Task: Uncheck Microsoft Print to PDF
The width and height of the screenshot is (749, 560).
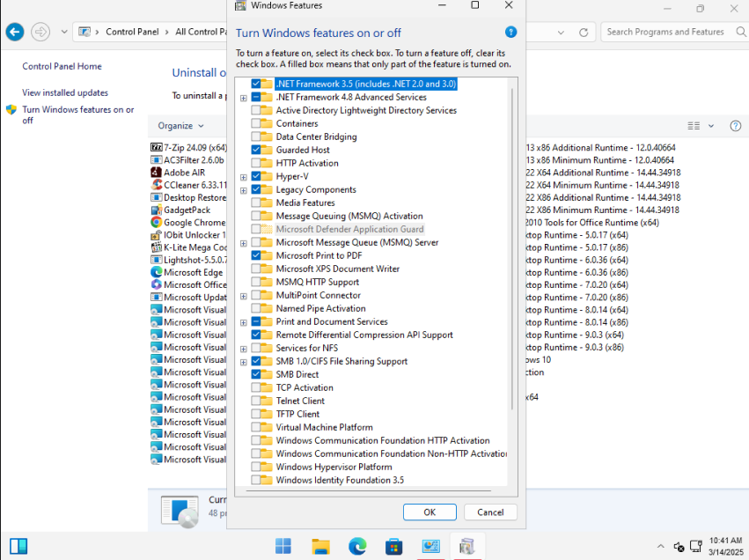Action: click(x=256, y=255)
